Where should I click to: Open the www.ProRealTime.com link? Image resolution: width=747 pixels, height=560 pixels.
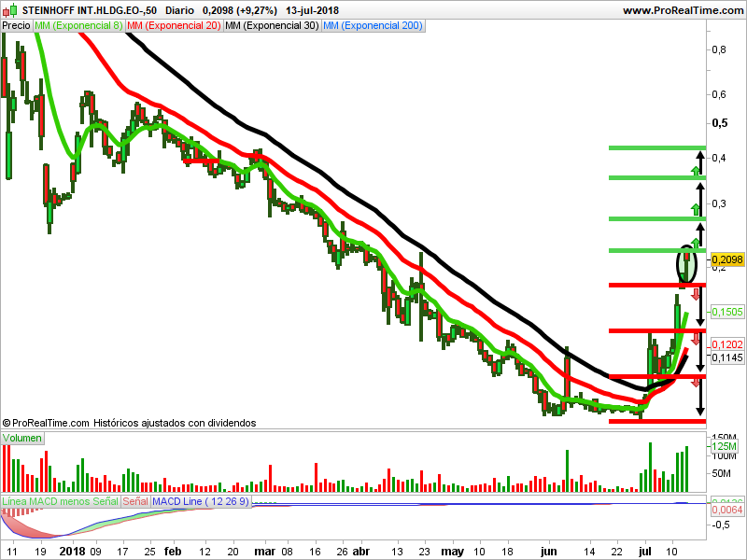tap(684, 10)
